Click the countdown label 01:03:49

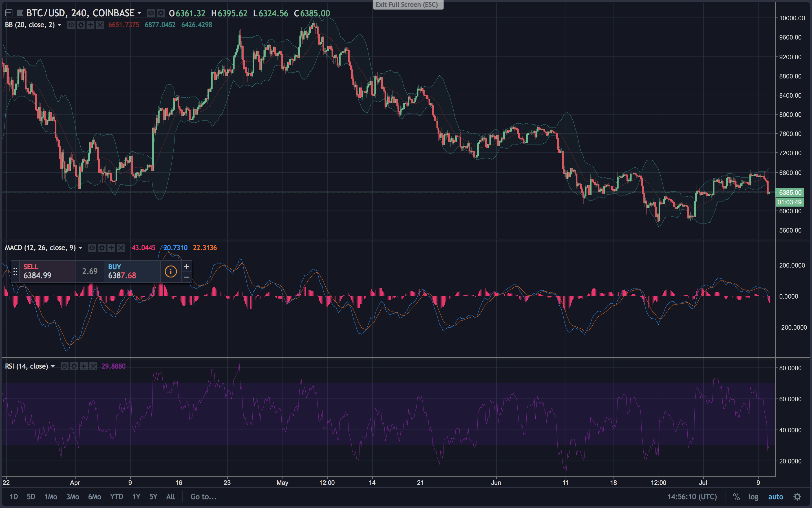click(x=790, y=202)
